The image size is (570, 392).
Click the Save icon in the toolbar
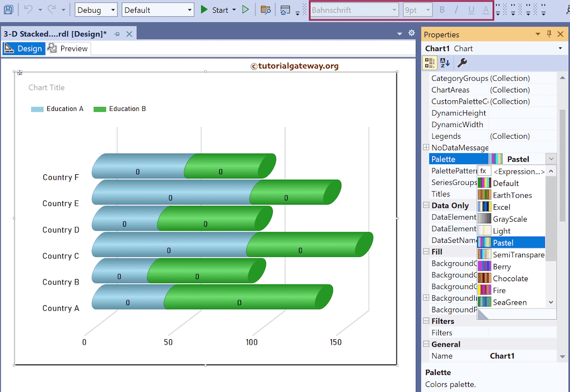[8, 10]
